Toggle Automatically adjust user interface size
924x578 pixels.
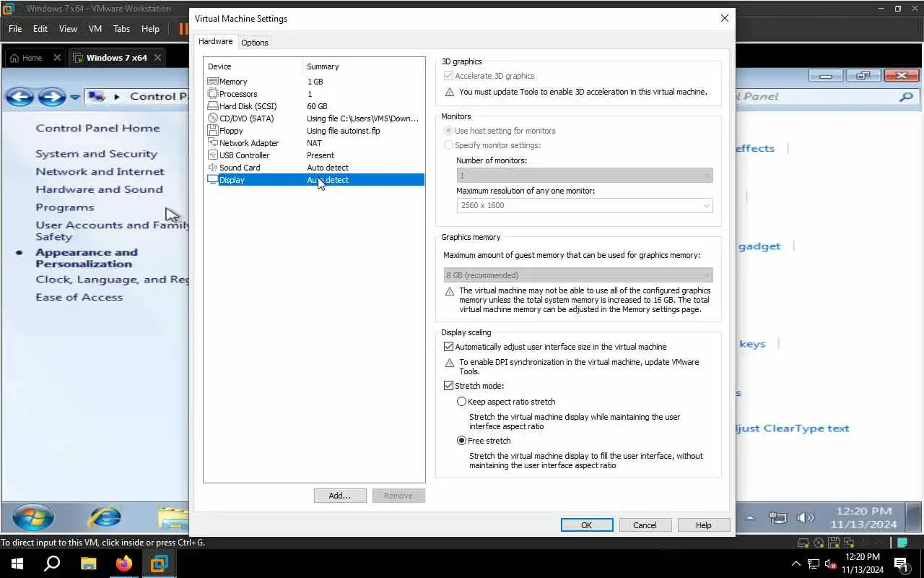coord(448,347)
